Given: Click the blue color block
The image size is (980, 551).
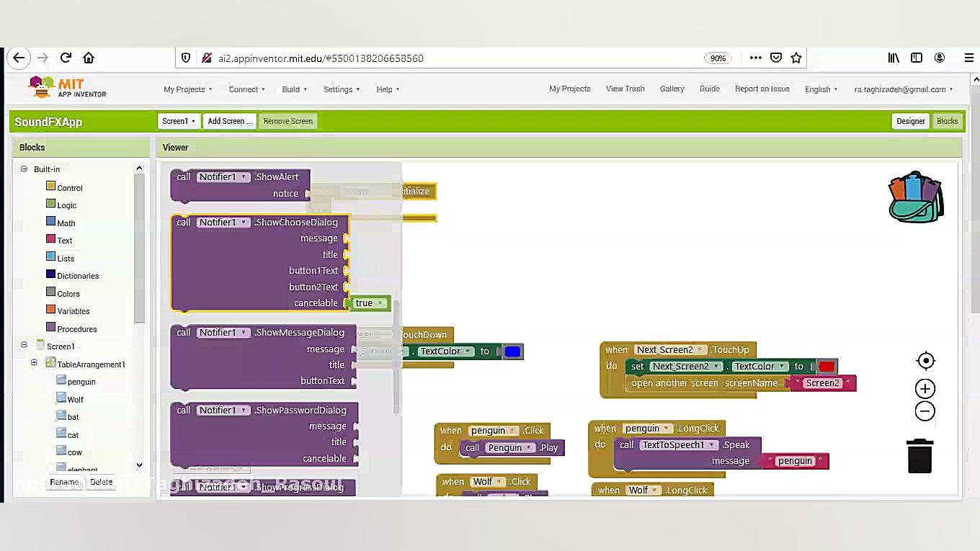Looking at the screenshot, I should (x=512, y=351).
